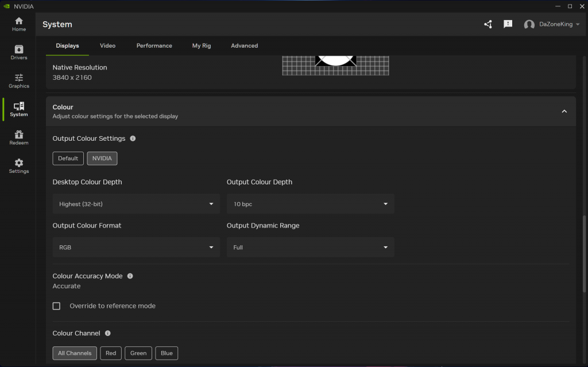
Task: Open the Redeem gift section
Action: point(19,138)
